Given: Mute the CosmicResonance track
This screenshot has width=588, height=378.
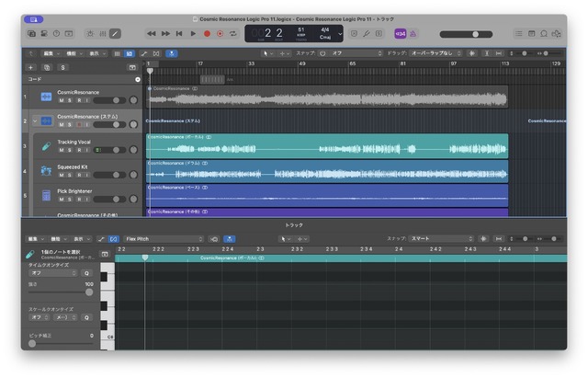Looking at the screenshot, I should coord(62,100).
